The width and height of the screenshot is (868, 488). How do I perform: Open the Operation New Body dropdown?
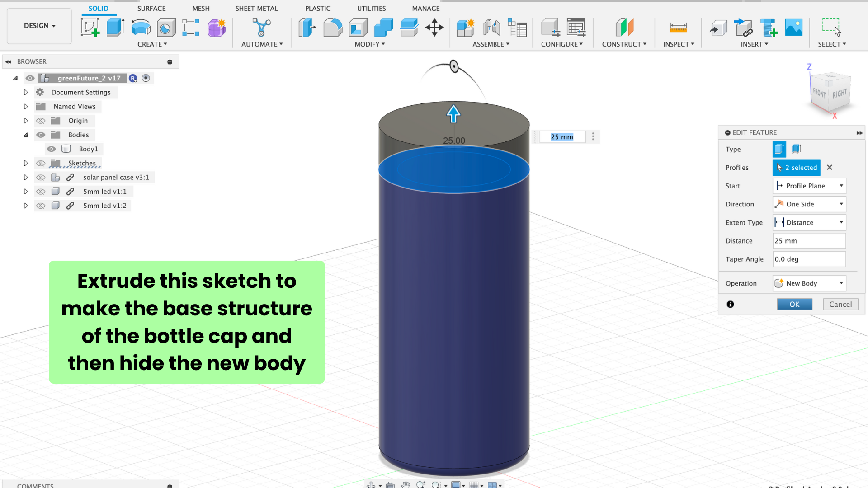(x=809, y=283)
